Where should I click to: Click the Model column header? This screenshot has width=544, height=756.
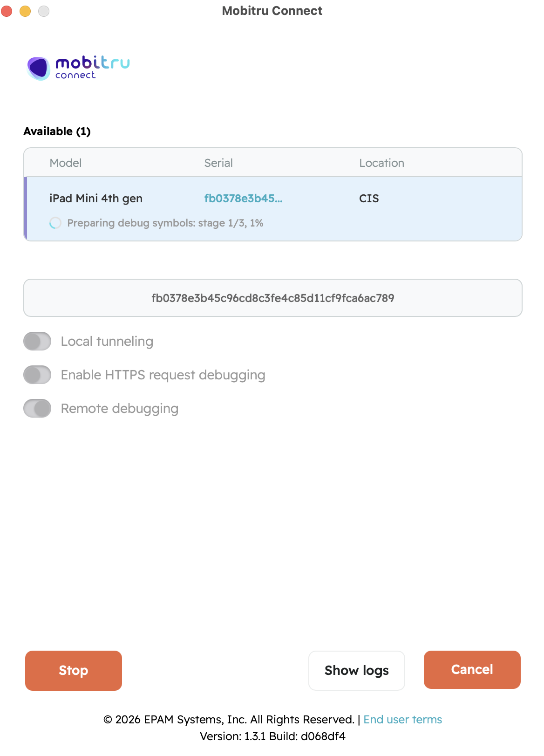66,163
